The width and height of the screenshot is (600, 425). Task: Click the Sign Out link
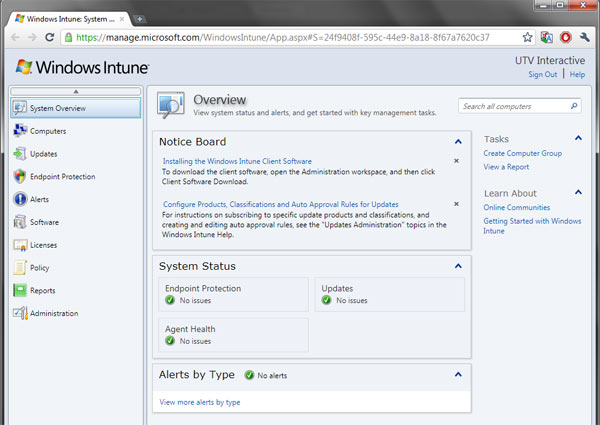point(543,75)
